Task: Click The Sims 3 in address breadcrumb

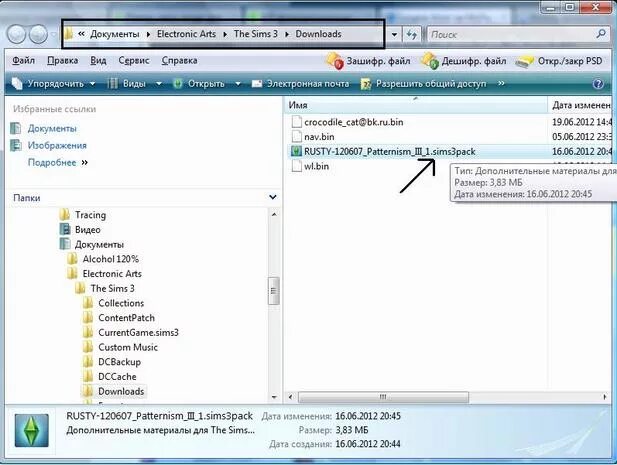Action: pyautogui.click(x=256, y=34)
